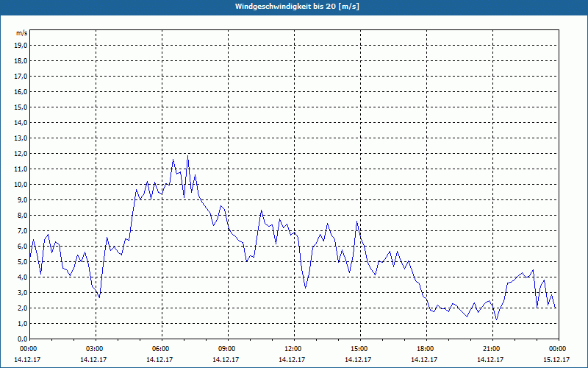This screenshot has height=368, width=588.
Task: Click the 14.12.17 date below 09:00
Action: 226,359
